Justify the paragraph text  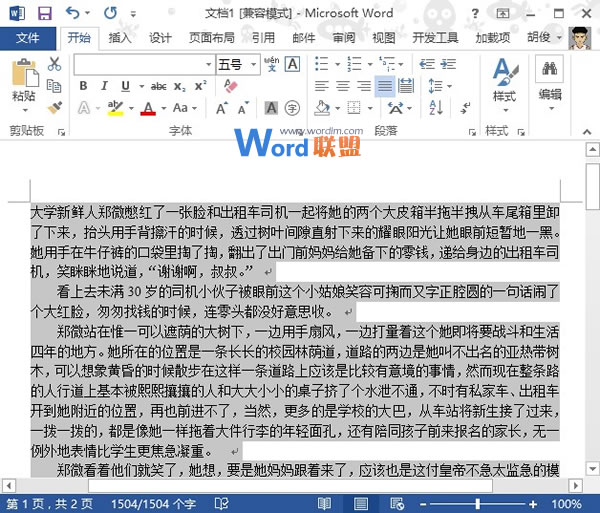pyautogui.click(x=385, y=86)
